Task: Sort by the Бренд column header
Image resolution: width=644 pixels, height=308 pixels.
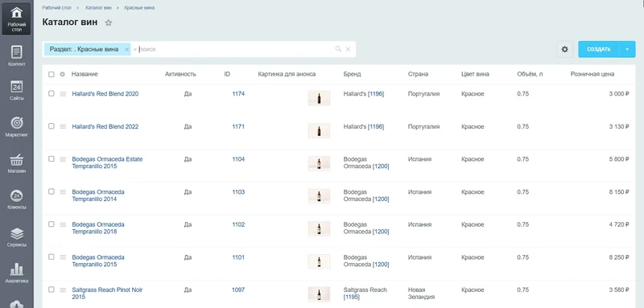Action: [353, 74]
